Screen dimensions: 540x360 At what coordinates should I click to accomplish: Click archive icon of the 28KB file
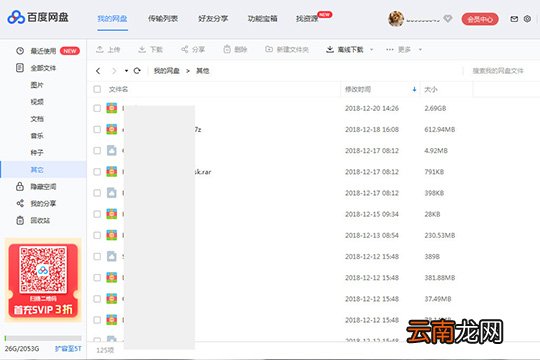click(x=112, y=214)
